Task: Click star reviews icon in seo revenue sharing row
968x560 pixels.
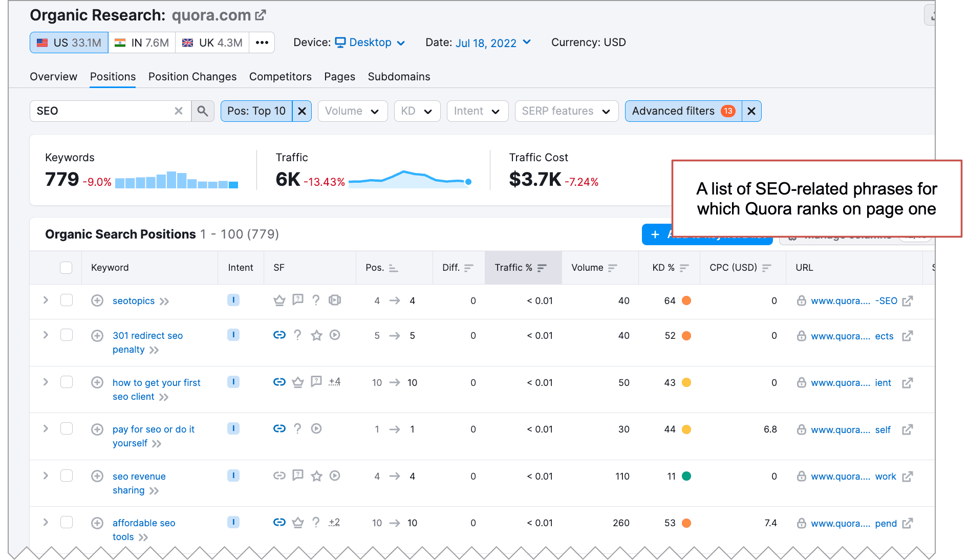Action: (317, 476)
